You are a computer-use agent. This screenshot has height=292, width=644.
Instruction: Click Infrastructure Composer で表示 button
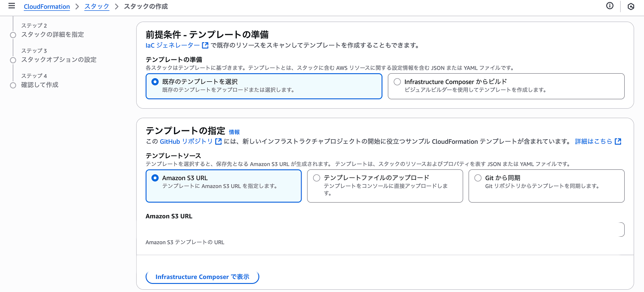click(x=202, y=277)
